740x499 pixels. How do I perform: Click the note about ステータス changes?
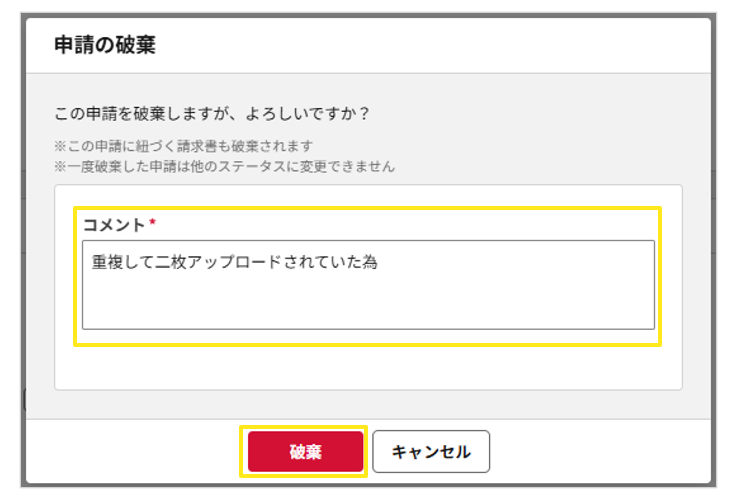pos(224,165)
